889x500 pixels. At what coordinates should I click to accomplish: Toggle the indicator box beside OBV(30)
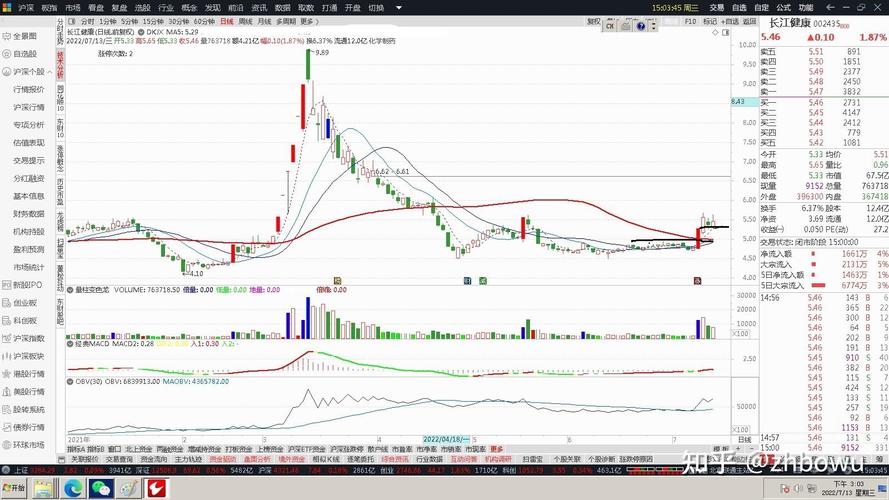pyautogui.click(x=72, y=381)
